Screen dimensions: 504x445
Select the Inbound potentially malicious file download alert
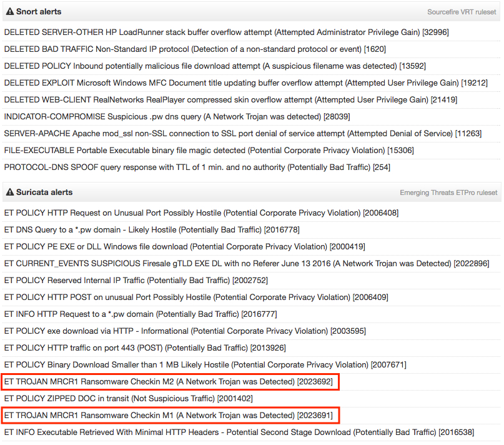(x=215, y=66)
